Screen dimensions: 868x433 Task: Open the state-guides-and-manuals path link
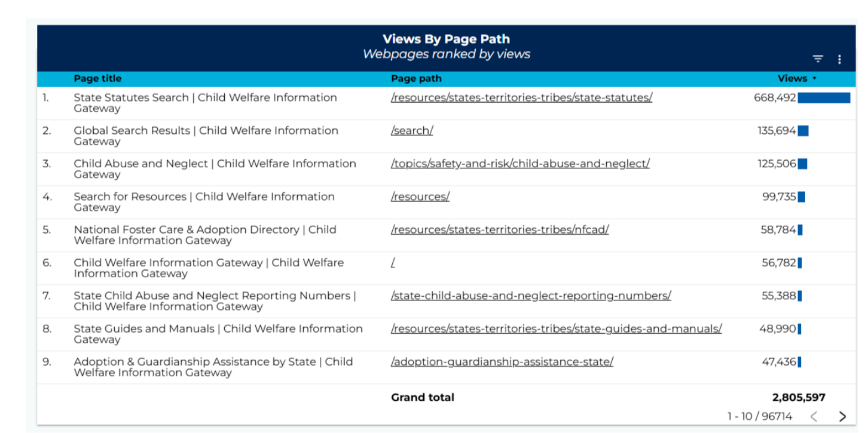click(x=556, y=328)
